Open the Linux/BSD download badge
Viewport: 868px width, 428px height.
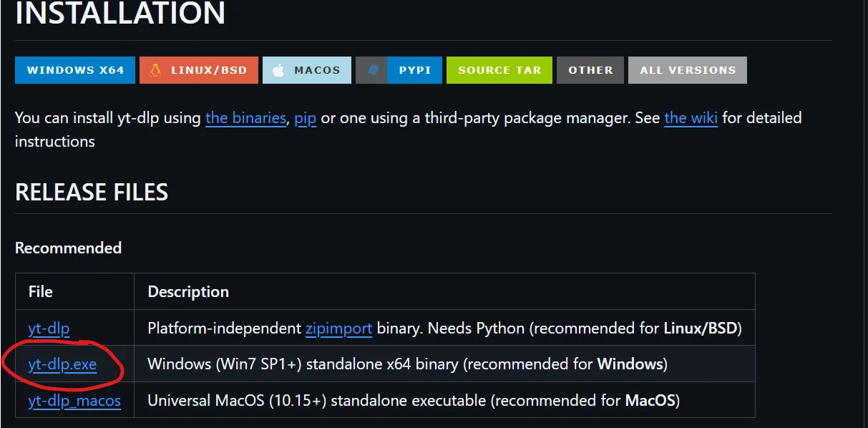199,70
